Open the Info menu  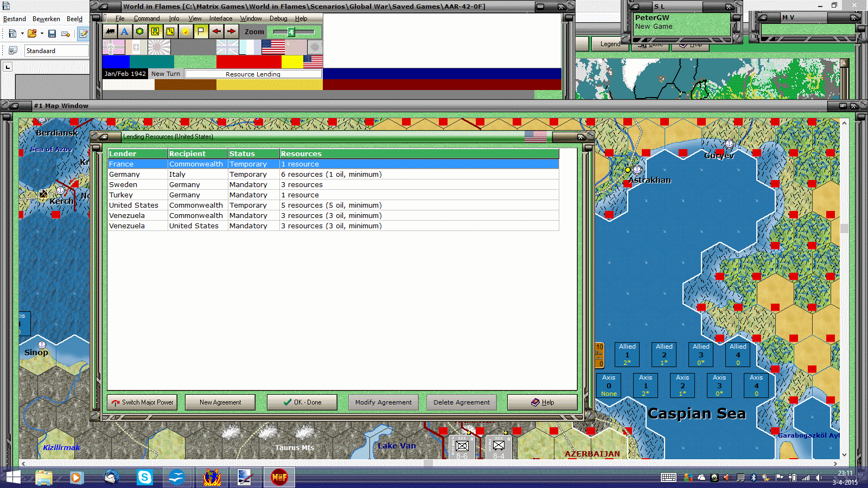click(174, 18)
